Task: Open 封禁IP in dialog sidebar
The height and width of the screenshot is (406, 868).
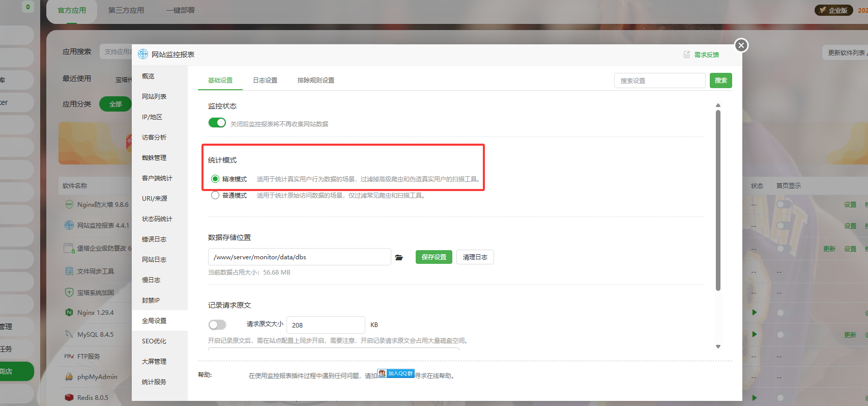Action: (x=160, y=300)
